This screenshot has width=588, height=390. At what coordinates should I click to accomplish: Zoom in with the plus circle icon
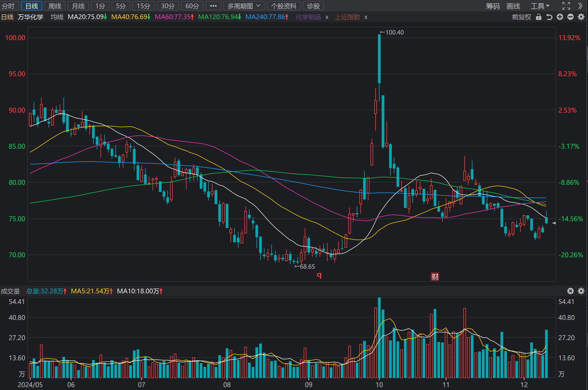[x=560, y=17]
